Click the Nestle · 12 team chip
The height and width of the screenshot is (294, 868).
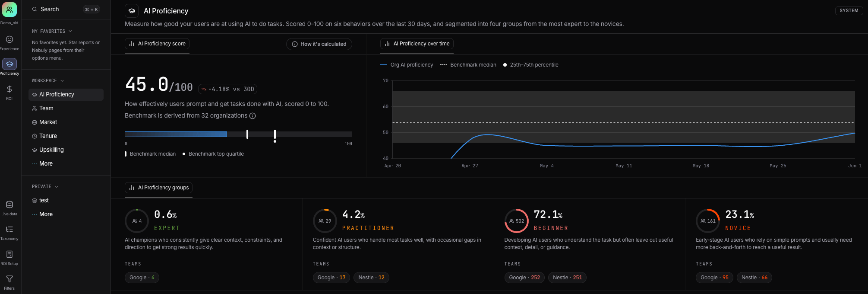(371, 278)
